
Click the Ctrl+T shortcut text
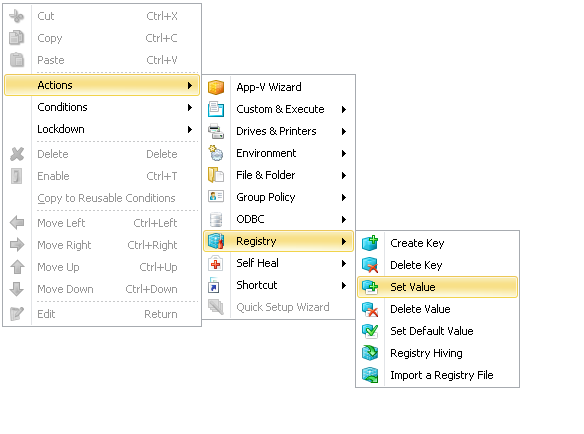(162, 176)
